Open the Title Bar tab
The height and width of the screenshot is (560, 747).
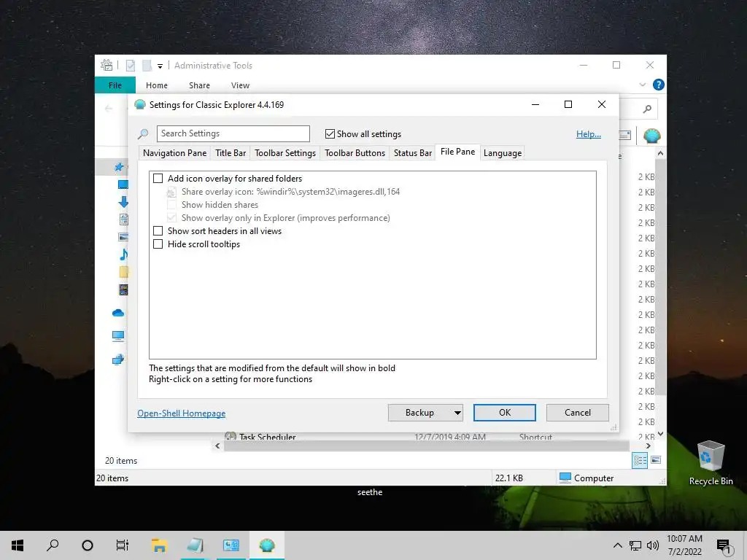231,153
